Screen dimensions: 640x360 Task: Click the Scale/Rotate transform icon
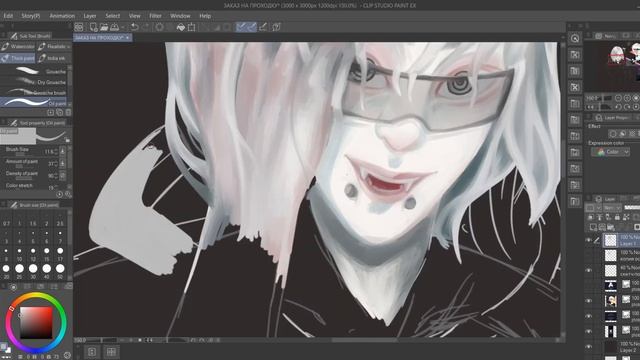pyautogui.click(x=191, y=27)
